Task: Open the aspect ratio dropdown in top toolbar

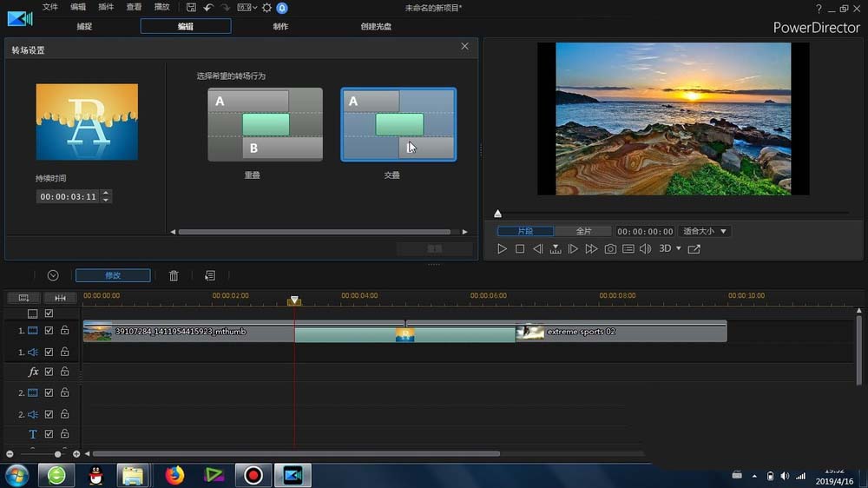Action: (x=248, y=8)
